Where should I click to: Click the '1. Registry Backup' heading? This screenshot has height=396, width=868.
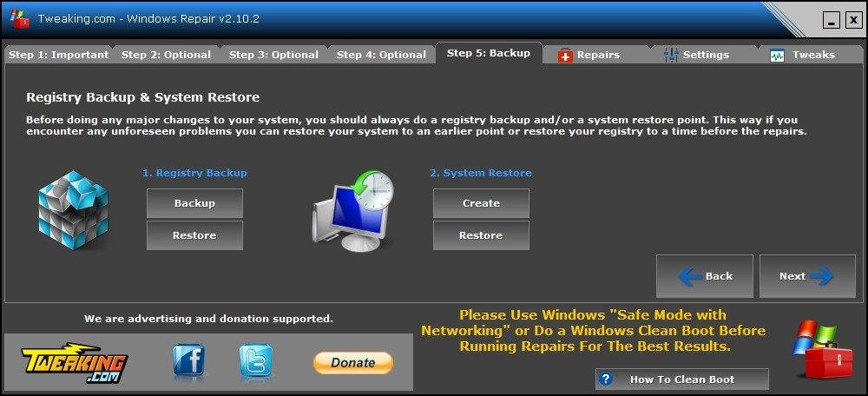[194, 173]
